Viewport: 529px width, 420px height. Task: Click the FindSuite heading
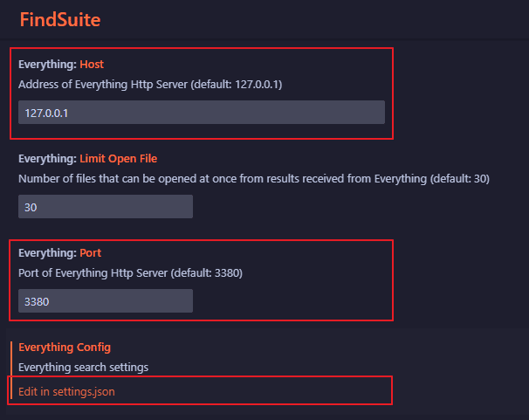tap(60, 19)
